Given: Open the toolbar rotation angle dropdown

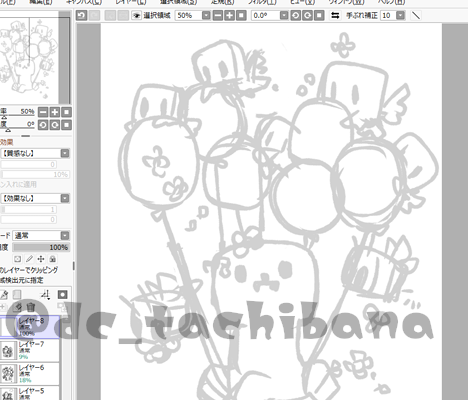Looking at the screenshot, I should [284, 15].
